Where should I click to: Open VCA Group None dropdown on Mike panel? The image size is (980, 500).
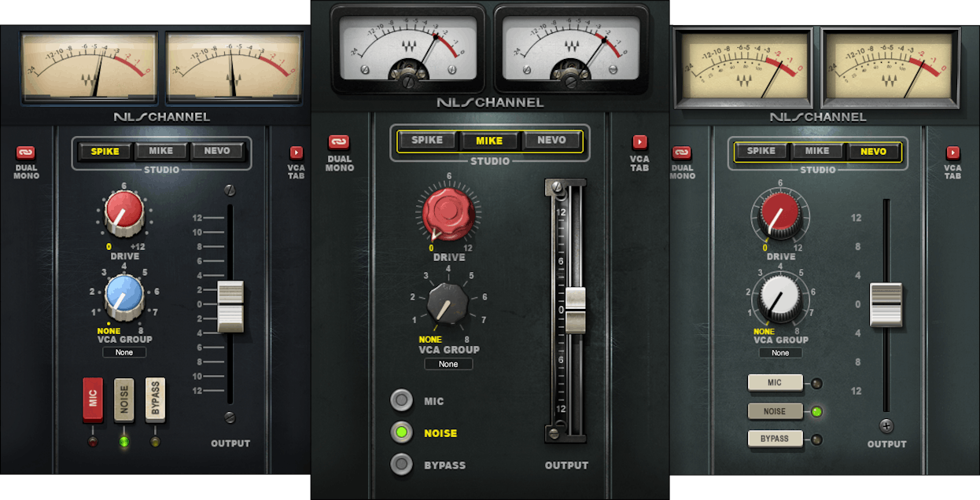point(448,364)
